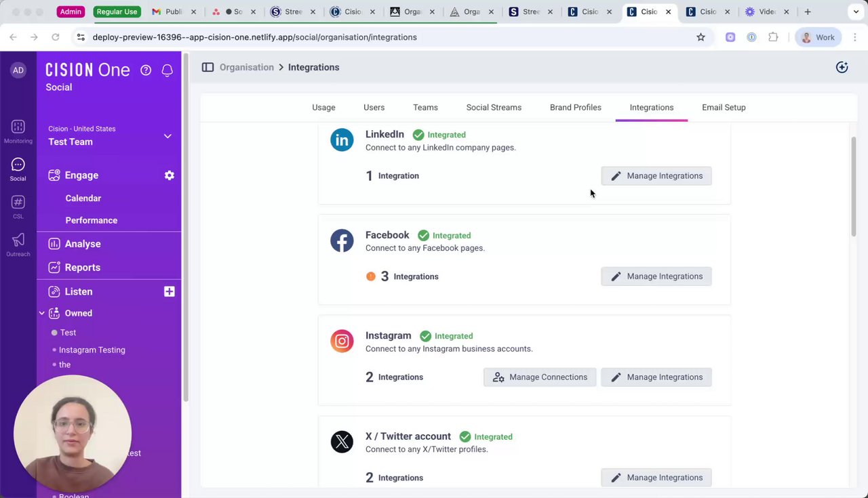868x498 pixels.
Task: Switch to the Users tab
Action: 374,107
